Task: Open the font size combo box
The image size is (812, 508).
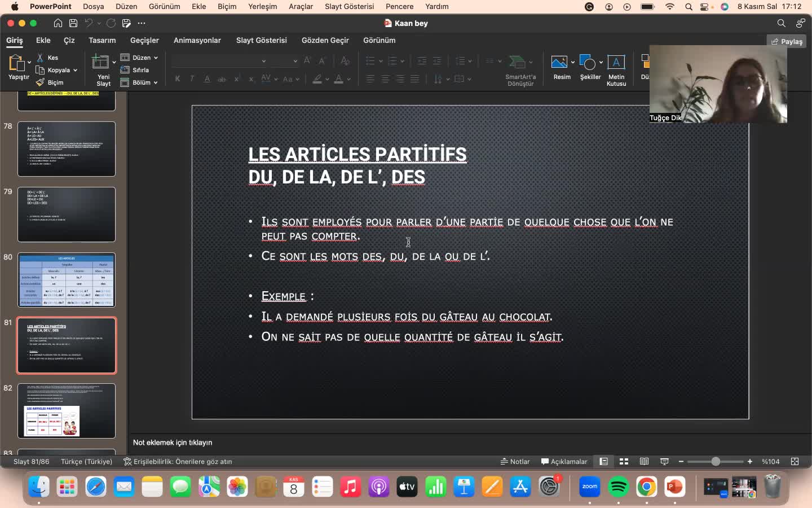Action: point(284,60)
